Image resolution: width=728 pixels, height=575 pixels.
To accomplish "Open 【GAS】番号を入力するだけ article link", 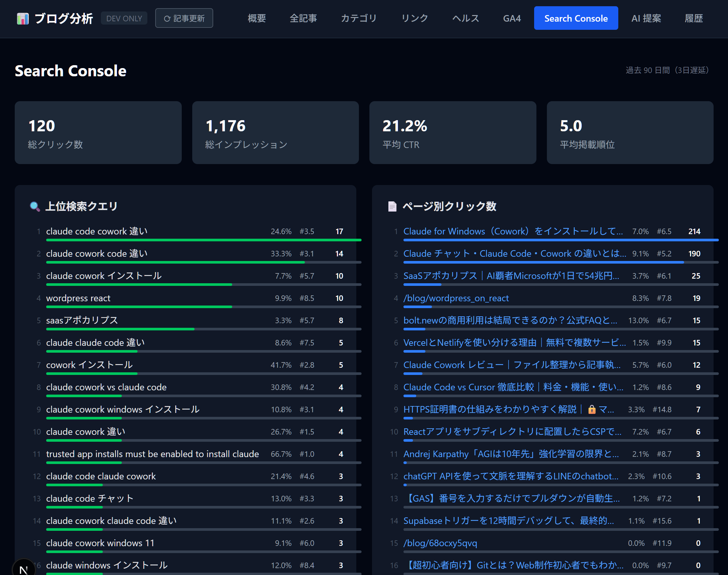I will tap(512, 498).
